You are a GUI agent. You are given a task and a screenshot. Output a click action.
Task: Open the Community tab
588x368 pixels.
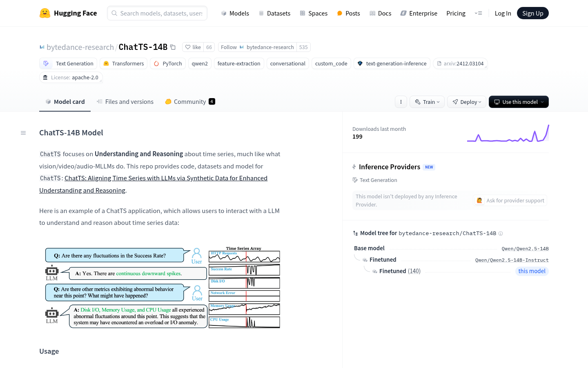click(x=190, y=102)
